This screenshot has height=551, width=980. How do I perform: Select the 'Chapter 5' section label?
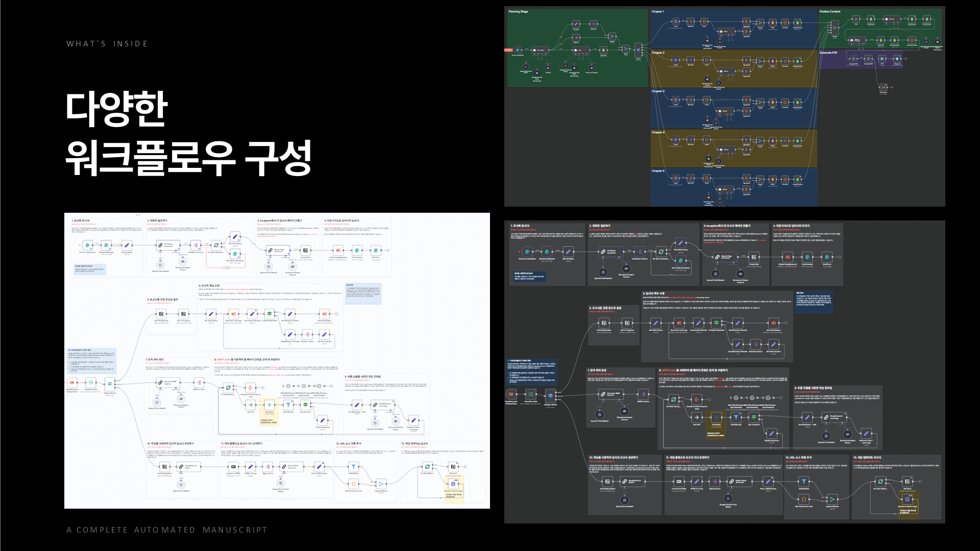(x=658, y=171)
